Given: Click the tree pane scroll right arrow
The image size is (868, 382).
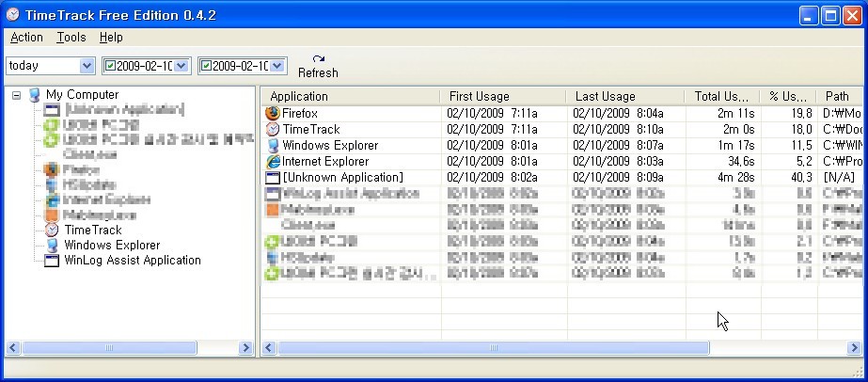Looking at the screenshot, I should tap(245, 348).
